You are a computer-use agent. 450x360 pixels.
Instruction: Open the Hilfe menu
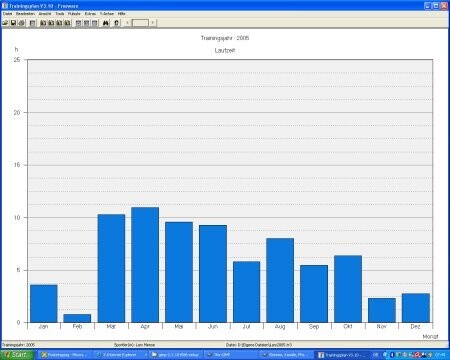pyautogui.click(x=122, y=14)
